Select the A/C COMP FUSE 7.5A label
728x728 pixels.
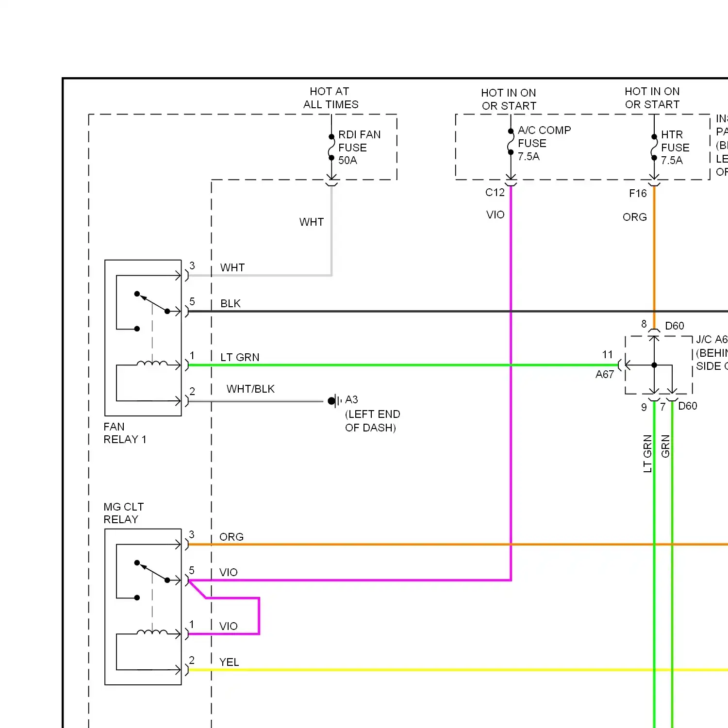tap(544, 143)
